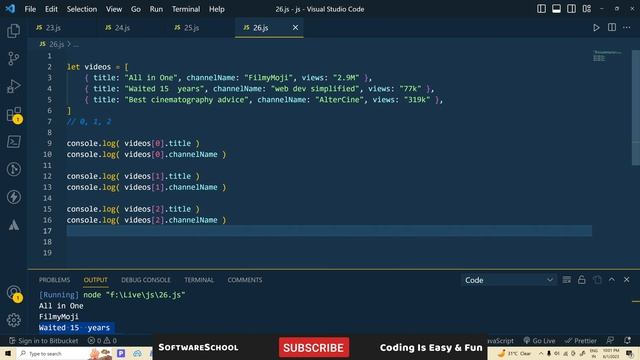Open editor More Actions ellipsis
This screenshot has height=360, width=640.
tap(627, 27)
